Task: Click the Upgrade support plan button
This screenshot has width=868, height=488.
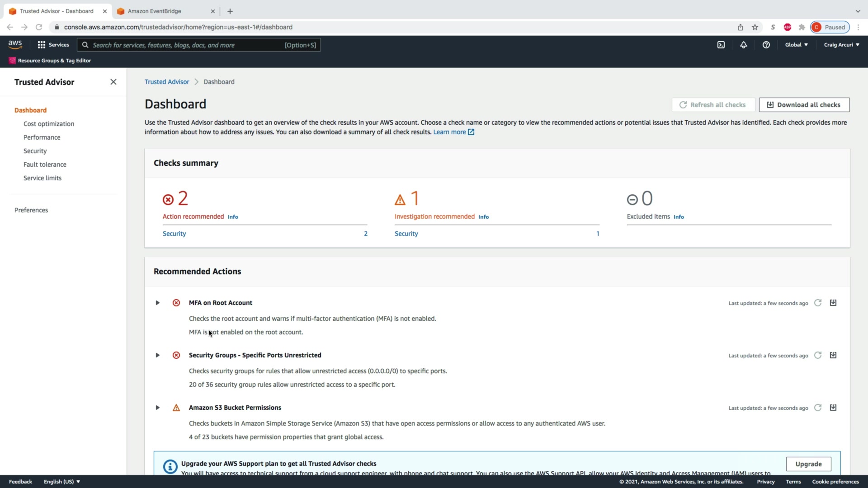Action: pyautogui.click(x=808, y=464)
